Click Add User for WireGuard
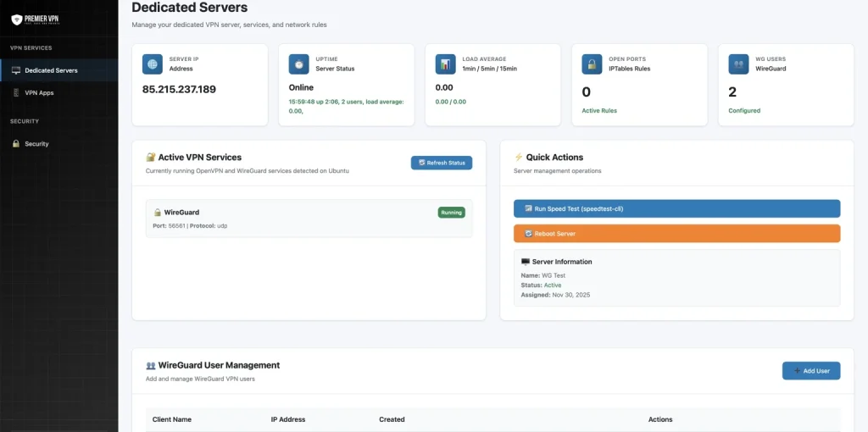This screenshot has width=868, height=432. [x=810, y=371]
